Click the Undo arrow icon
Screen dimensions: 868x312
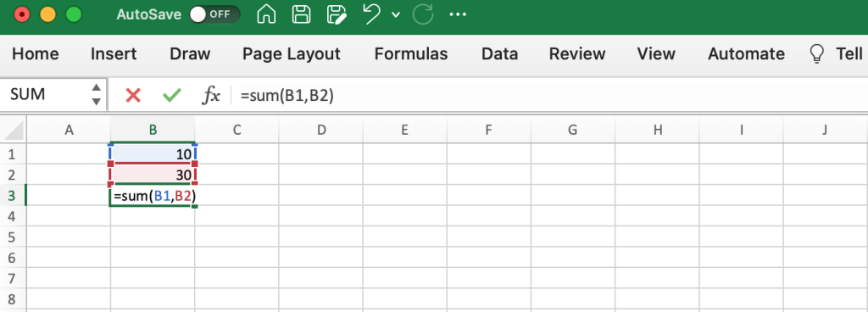click(373, 14)
